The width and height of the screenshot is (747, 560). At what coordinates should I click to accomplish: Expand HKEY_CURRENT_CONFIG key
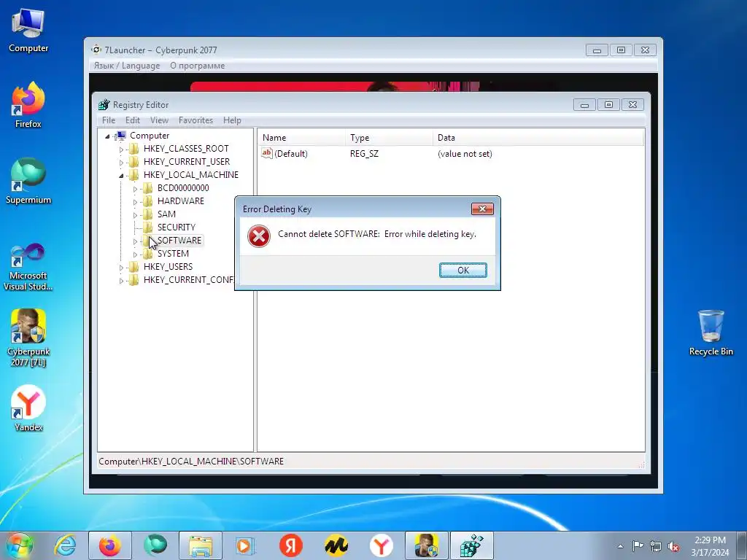(121, 281)
